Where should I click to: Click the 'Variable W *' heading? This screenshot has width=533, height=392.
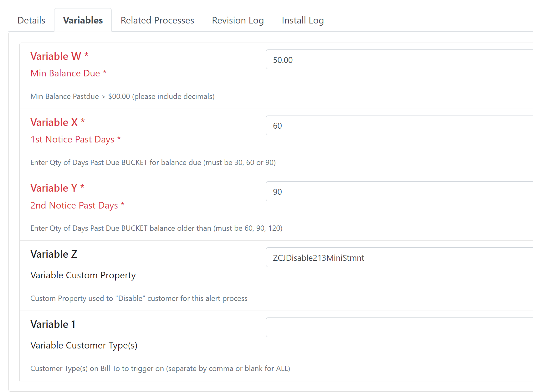59,56
